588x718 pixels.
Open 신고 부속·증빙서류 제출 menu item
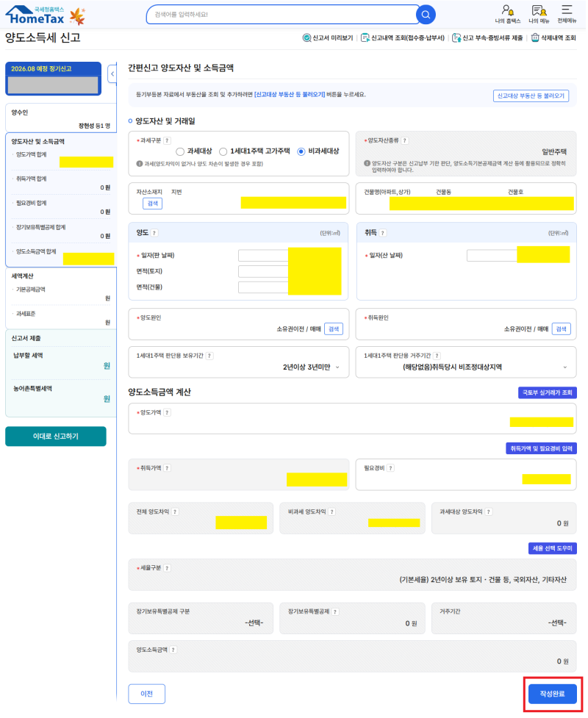[x=487, y=38]
